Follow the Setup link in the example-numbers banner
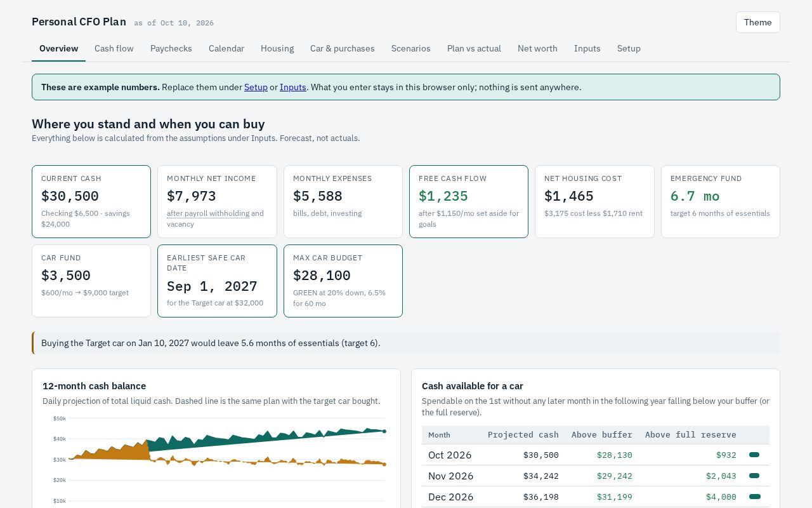Screen dimensions: 812x508 [256, 87]
